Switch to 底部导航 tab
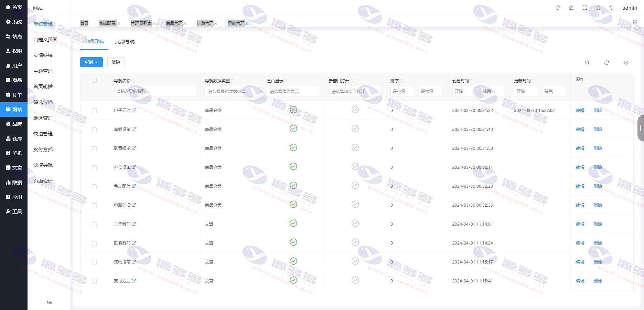Image resolution: width=644 pixels, height=310 pixels. (x=125, y=42)
